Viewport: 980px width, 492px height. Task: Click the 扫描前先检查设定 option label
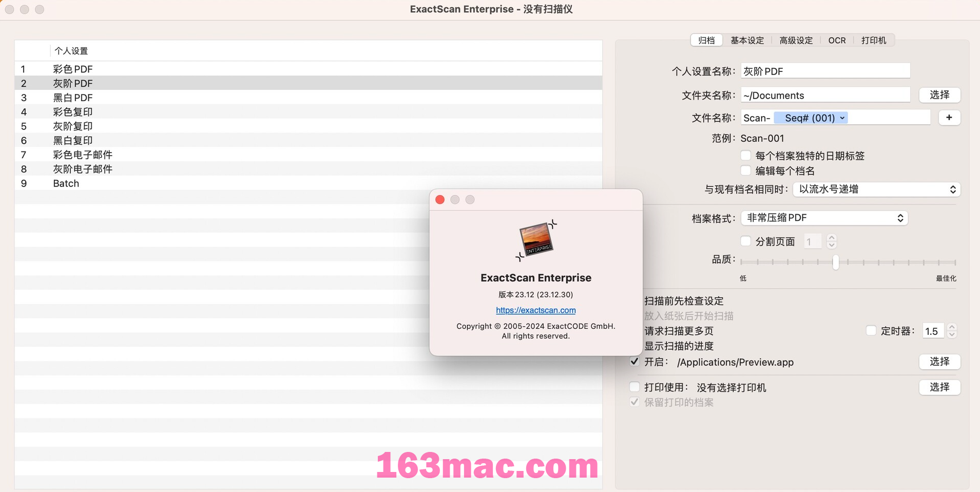[684, 300]
